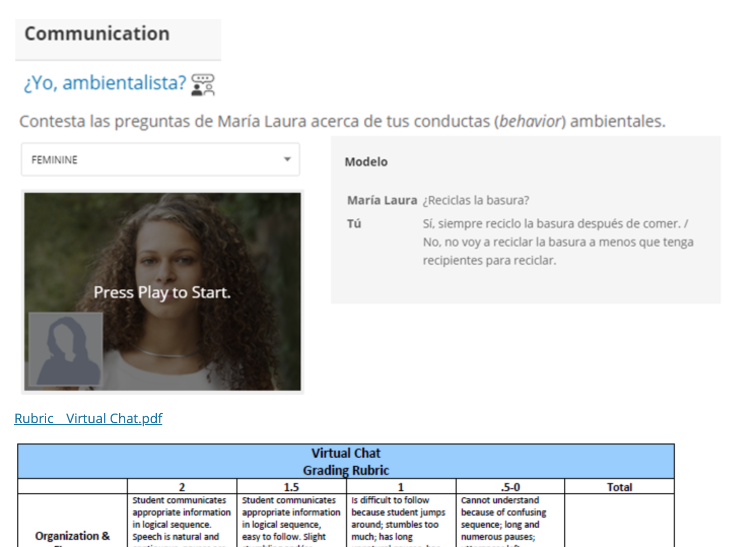Image resolution: width=756 pixels, height=547 pixels.
Task: Click the ¿Reciclas la basura? model question
Action: [476, 200]
